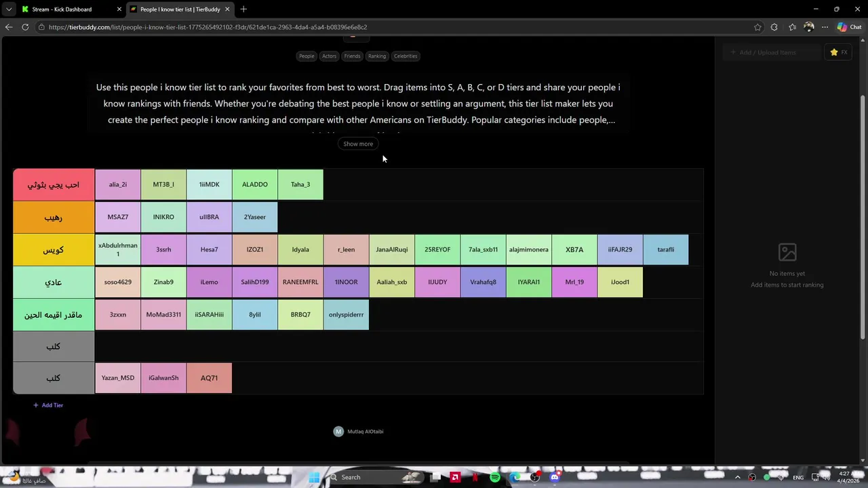Image resolution: width=868 pixels, height=488 pixels.
Task: Show hidden system tray icons
Action: (738, 477)
